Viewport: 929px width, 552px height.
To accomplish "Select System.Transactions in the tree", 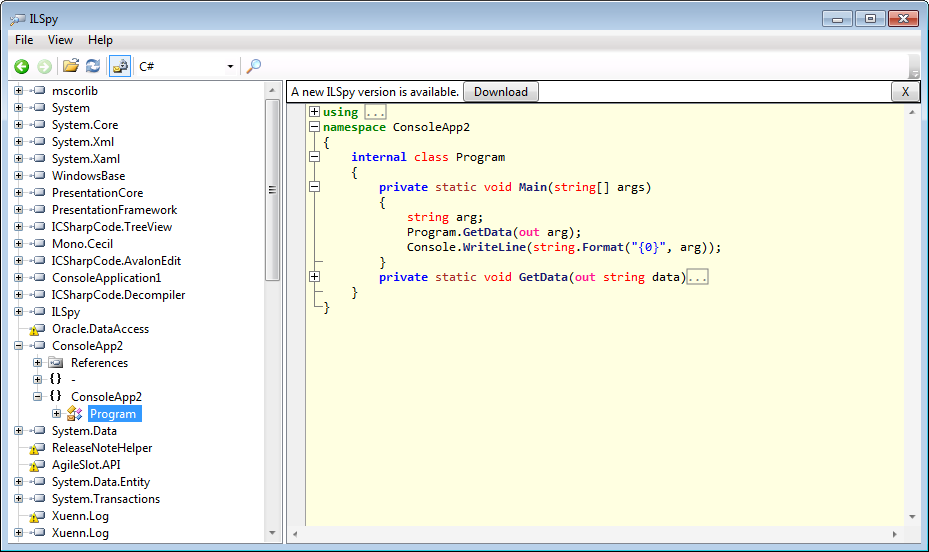I will point(106,499).
